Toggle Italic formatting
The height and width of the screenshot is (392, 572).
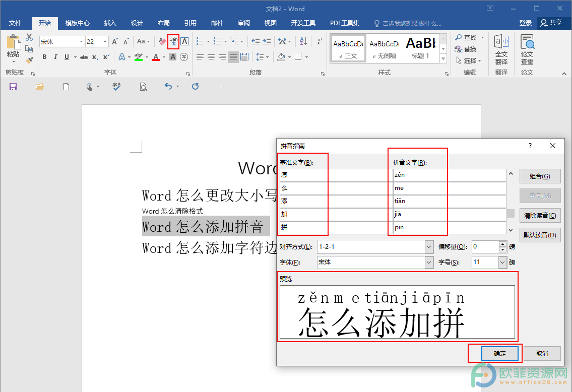point(55,57)
